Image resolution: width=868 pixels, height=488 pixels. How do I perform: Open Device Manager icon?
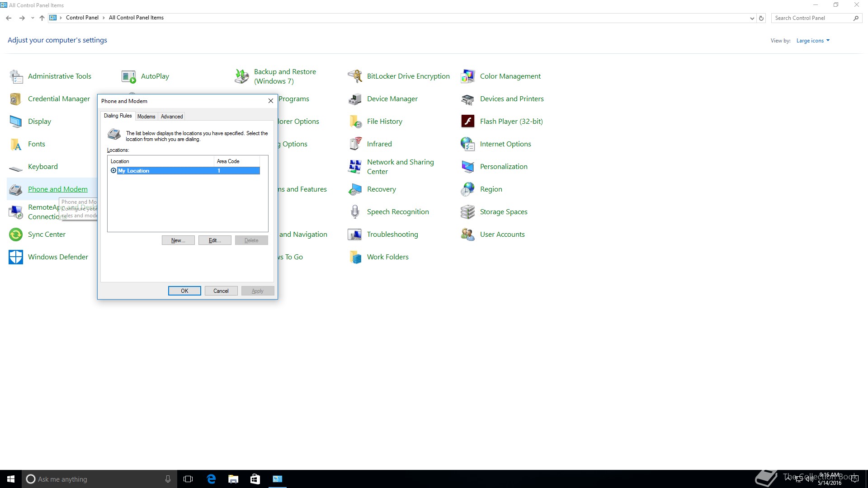355,99
